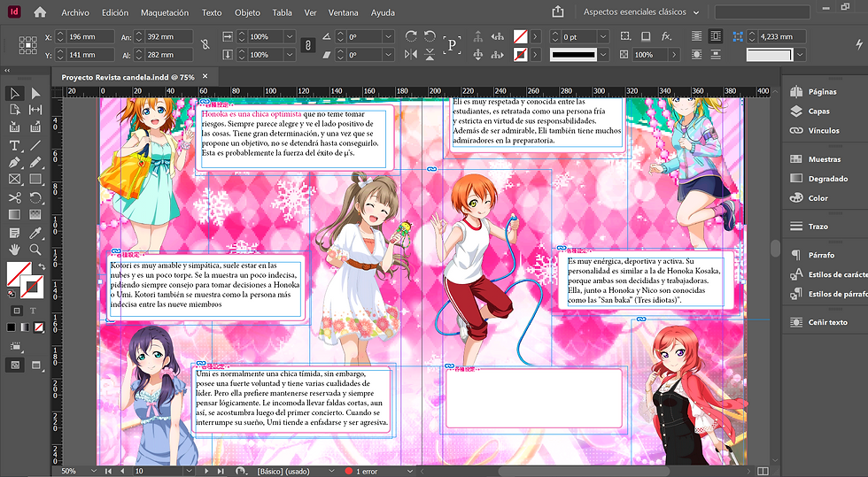Screen dimensions: 868x477
Task: Select the Note tool
Action: tap(15, 233)
